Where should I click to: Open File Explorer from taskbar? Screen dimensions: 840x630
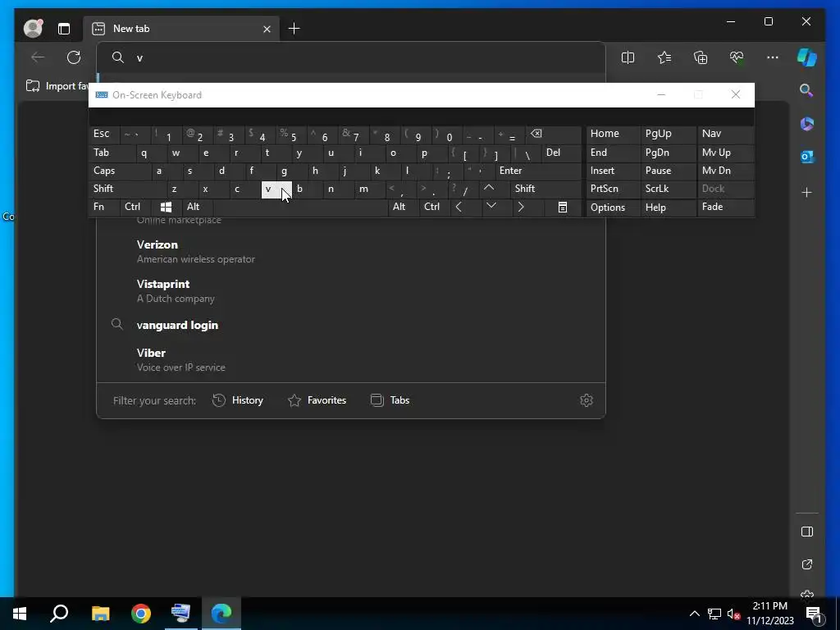100,614
